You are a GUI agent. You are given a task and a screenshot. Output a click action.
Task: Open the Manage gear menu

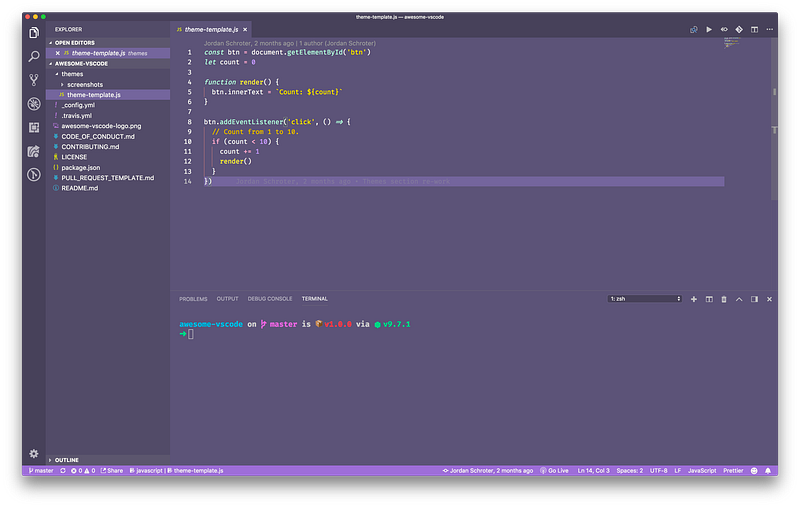coord(34,453)
